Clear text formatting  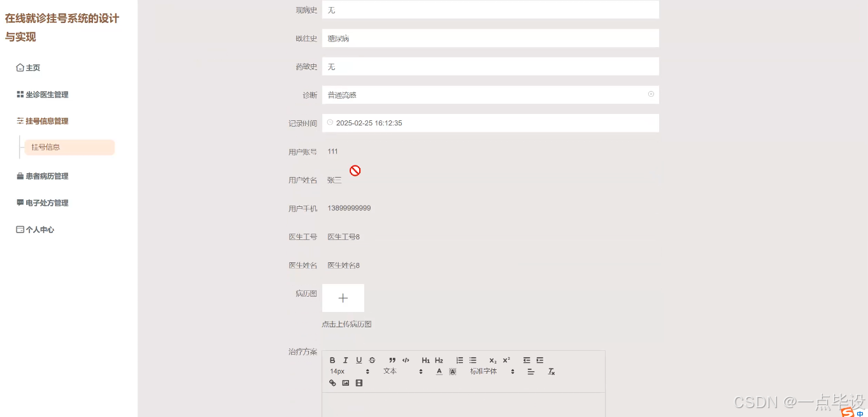(x=551, y=372)
